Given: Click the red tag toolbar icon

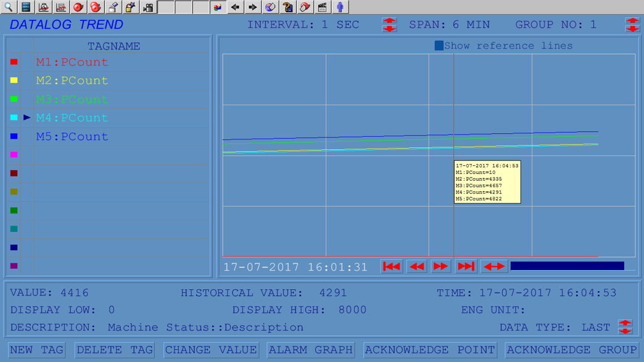Looking at the screenshot, I should tap(305, 7).
